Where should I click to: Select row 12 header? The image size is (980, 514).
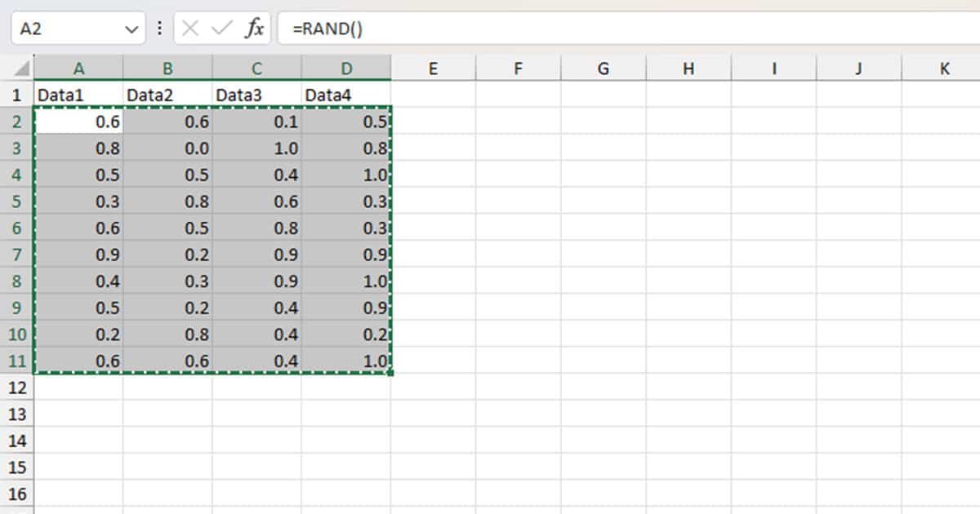17,388
